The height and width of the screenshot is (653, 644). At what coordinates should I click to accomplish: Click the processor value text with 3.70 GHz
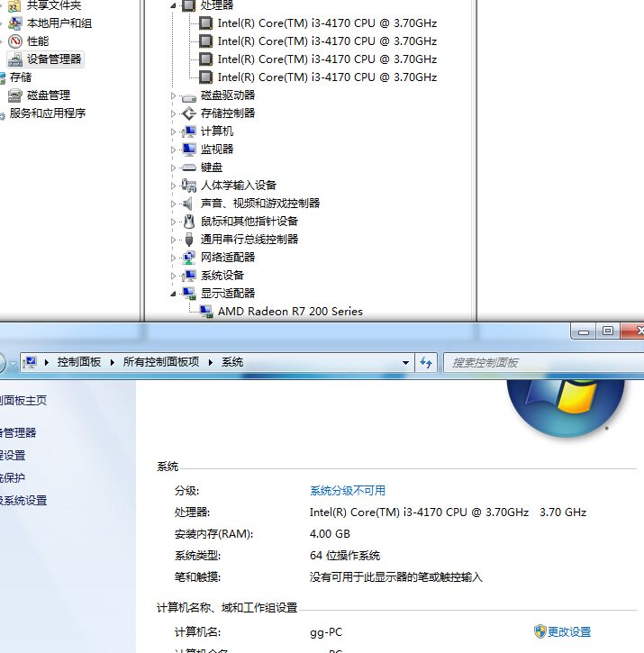pyautogui.click(x=448, y=512)
